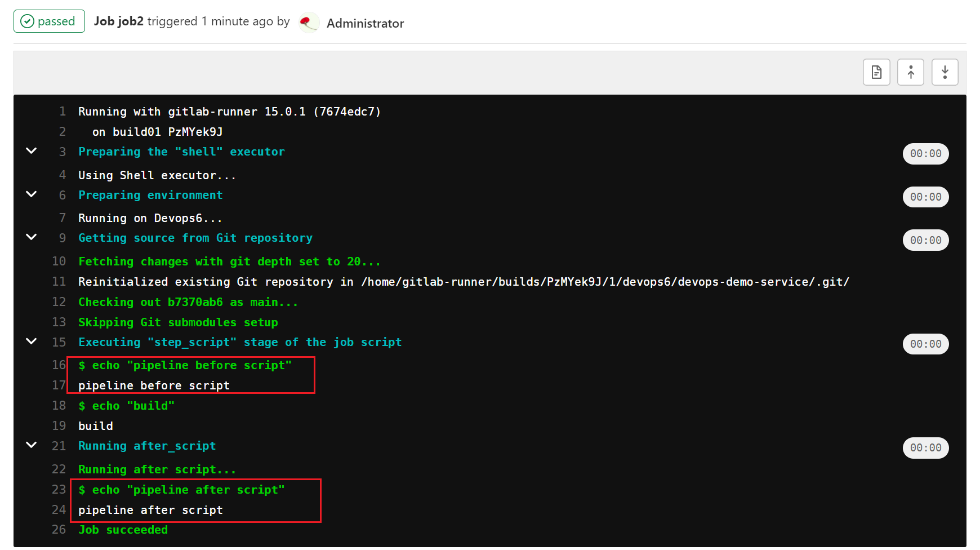Click the "Running on Devops6..." line
The height and width of the screenshot is (550, 980).
click(x=150, y=218)
